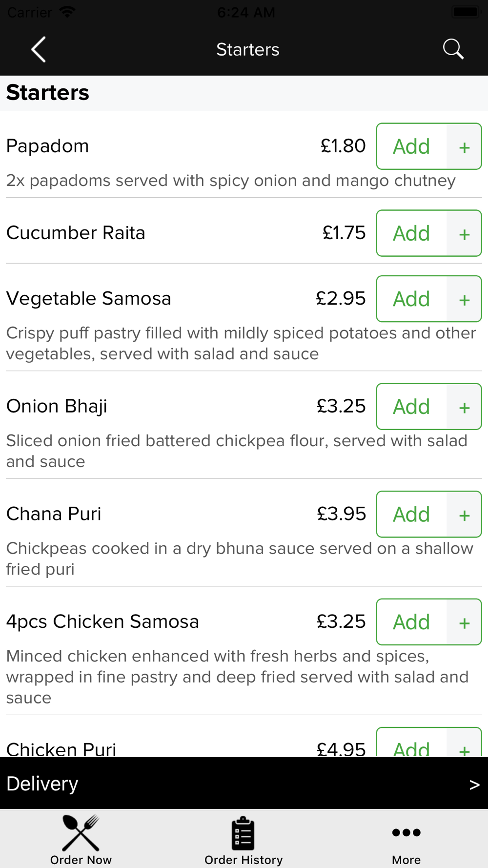
Task: Open the search magnifier icon
Action: click(453, 49)
